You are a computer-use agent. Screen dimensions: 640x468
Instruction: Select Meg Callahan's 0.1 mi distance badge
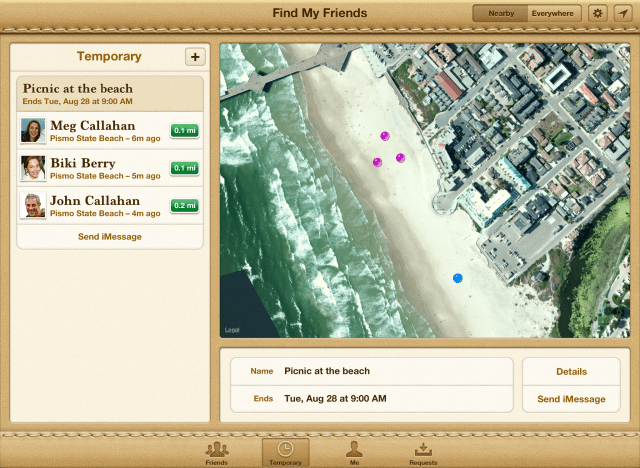point(185,131)
